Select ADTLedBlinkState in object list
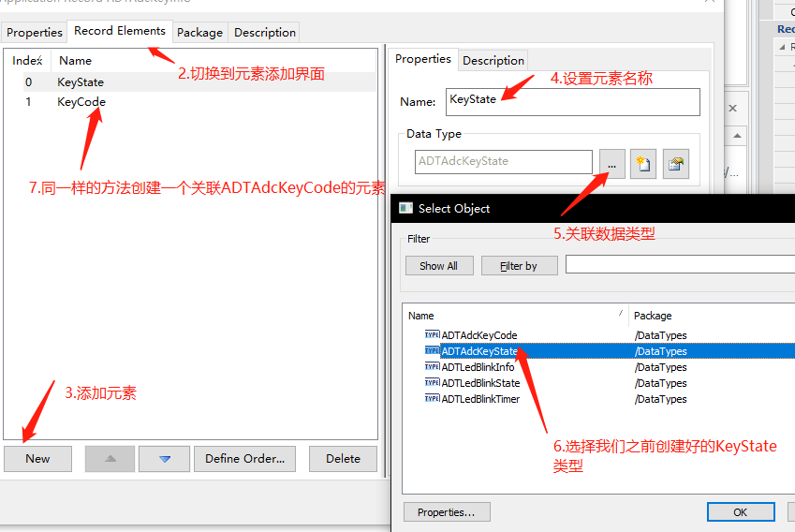 click(480, 383)
